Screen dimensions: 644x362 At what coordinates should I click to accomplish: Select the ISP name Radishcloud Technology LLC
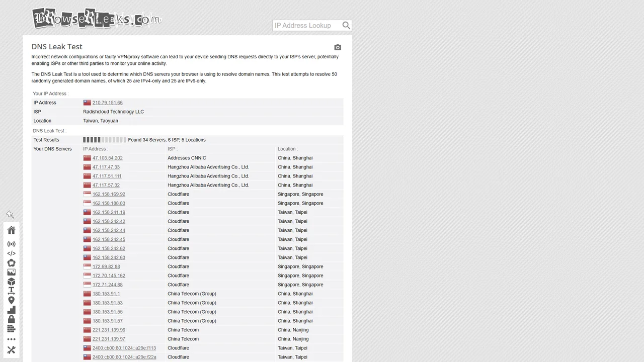coord(114,112)
